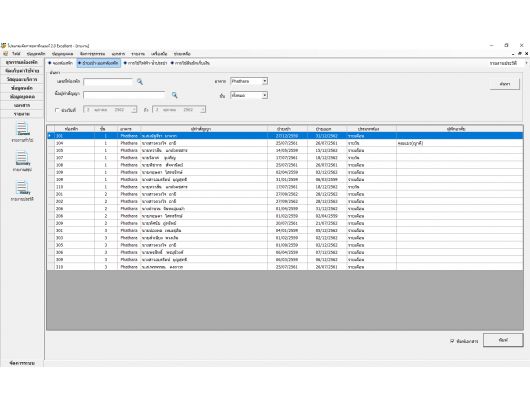Open the end date picker dropdown arrow
The image size is (530, 410).
pyautogui.click(x=203, y=110)
